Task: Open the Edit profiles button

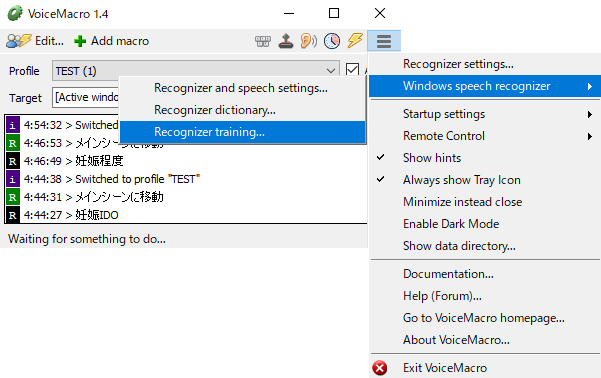Action: 35,41
